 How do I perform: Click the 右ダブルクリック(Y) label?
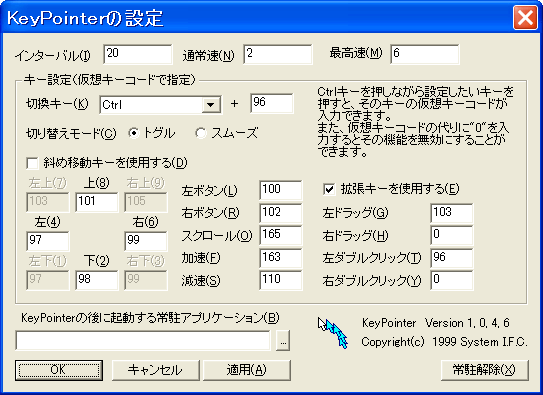click(372, 280)
